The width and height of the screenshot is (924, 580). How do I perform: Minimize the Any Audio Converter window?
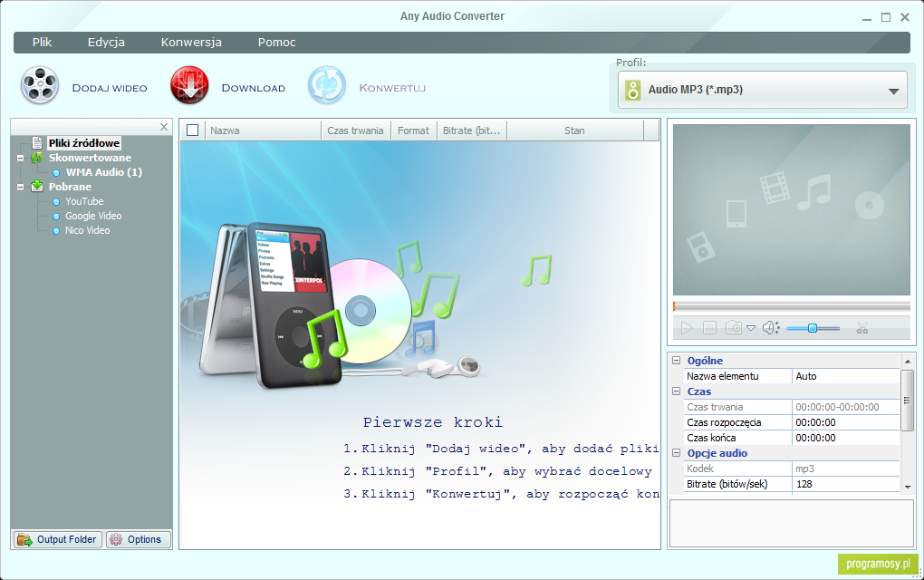click(867, 19)
